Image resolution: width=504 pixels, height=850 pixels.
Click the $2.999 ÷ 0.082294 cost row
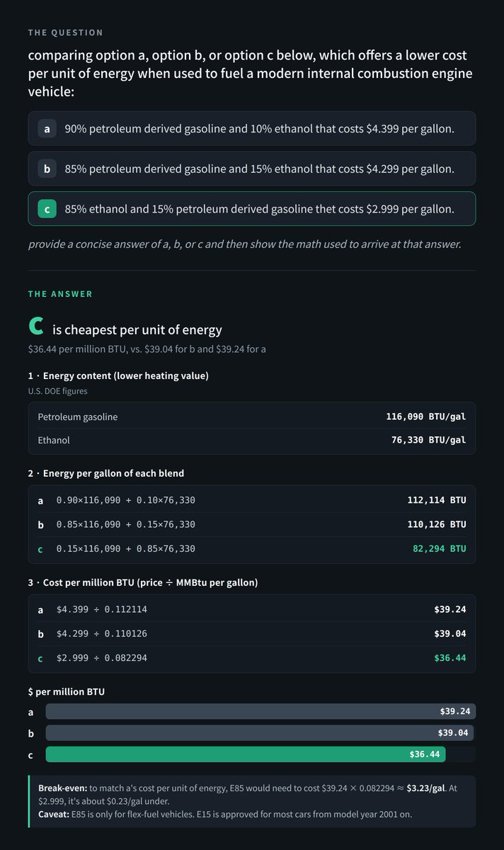coord(252,658)
